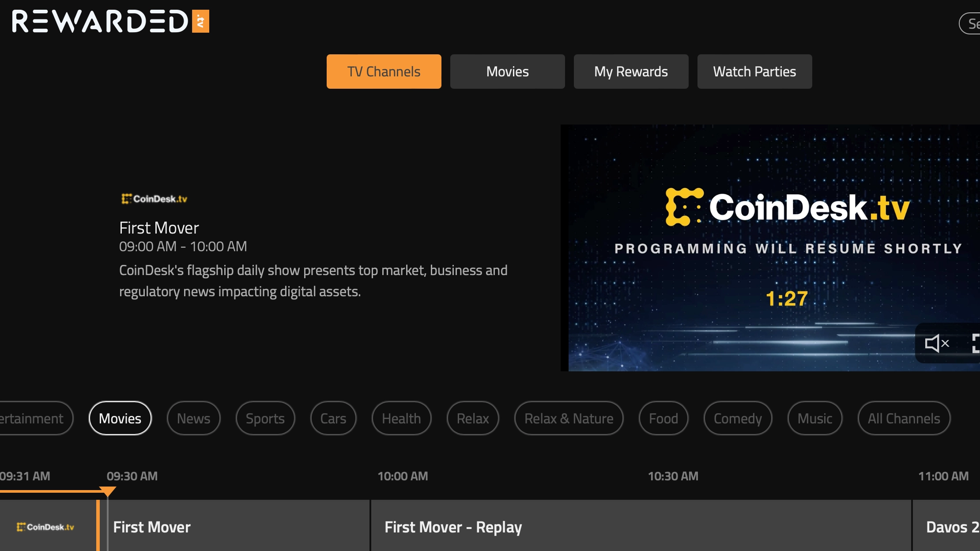Image resolution: width=980 pixels, height=551 pixels.
Task: Choose the Relax & Nature category
Action: [x=569, y=418]
